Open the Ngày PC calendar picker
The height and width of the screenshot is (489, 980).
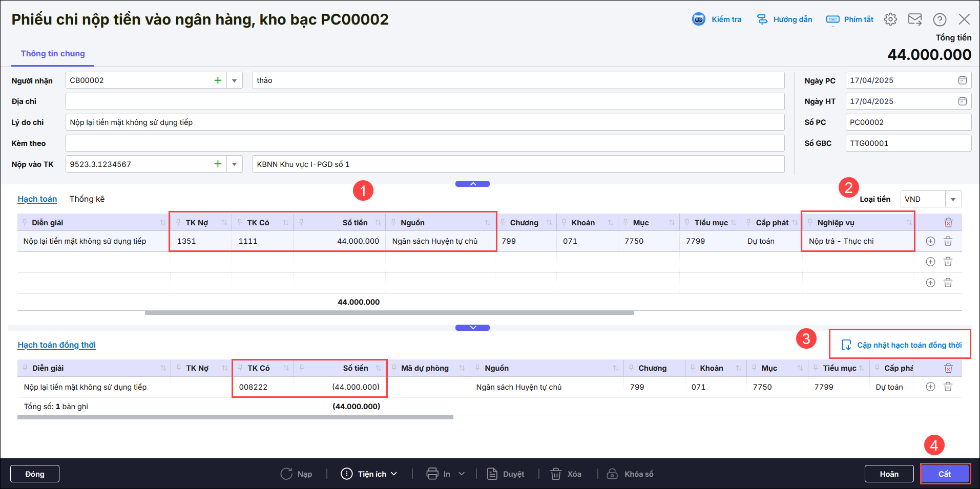coord(962,80)
